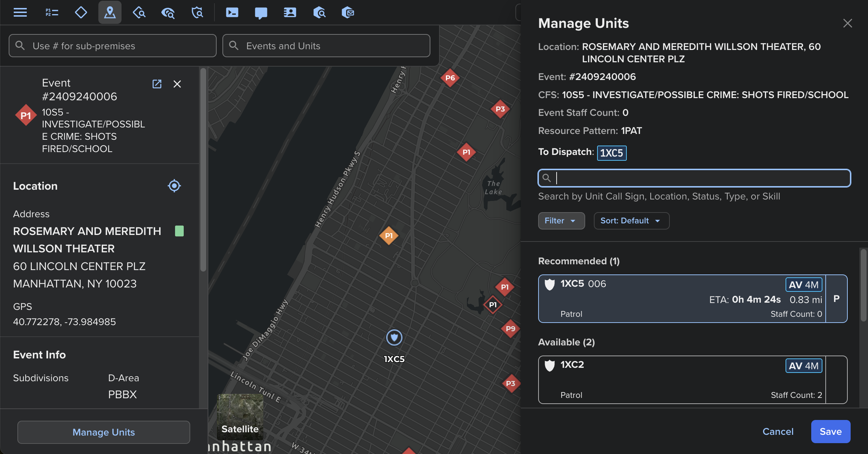Select the map location pin tool
This screenshot has height=454, width=868.
(x=110, y=13)
